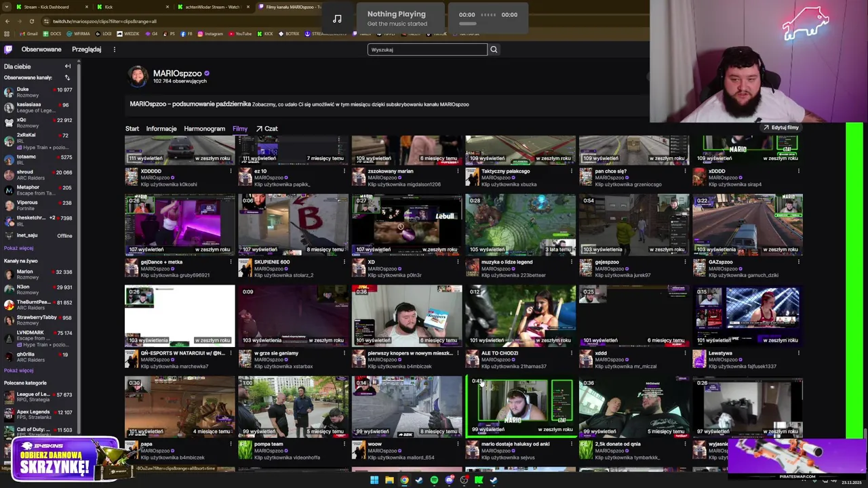This screenshot has width=868, height=488.
Task: Open the YouTube bookmark
Action: (x=240, y=34)
